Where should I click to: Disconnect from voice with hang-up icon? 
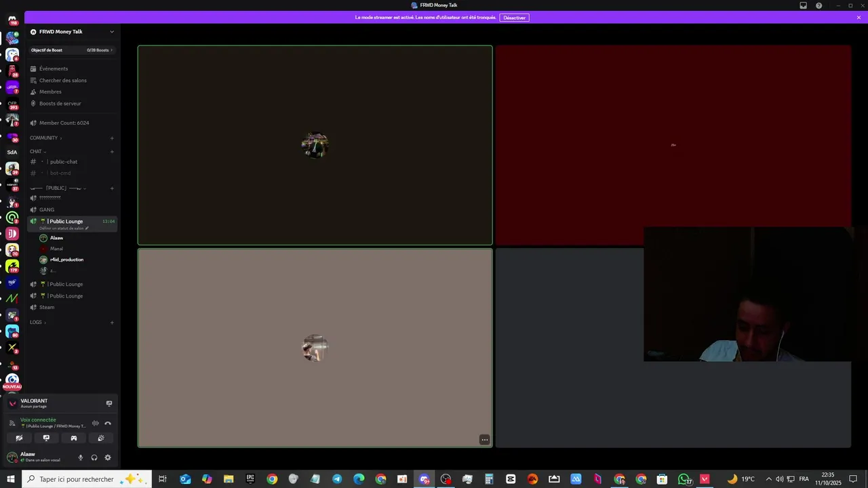108,423
